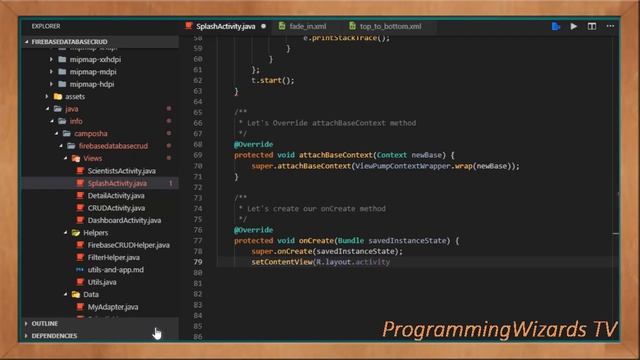
Task: Click the FilterHelper.java file icon
Action: (80, 257)
